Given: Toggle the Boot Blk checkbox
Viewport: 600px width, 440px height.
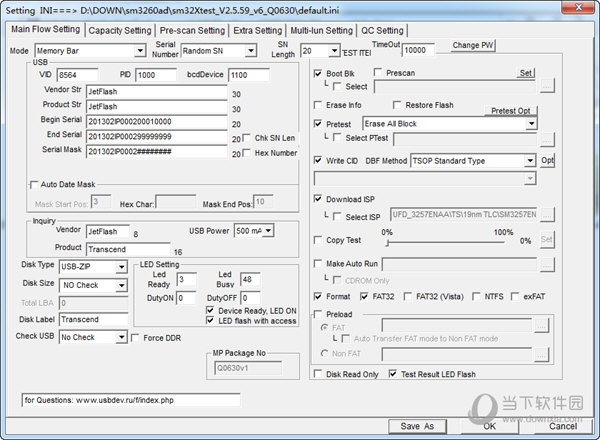Looking at the screenshot, I should coord(318,73).
